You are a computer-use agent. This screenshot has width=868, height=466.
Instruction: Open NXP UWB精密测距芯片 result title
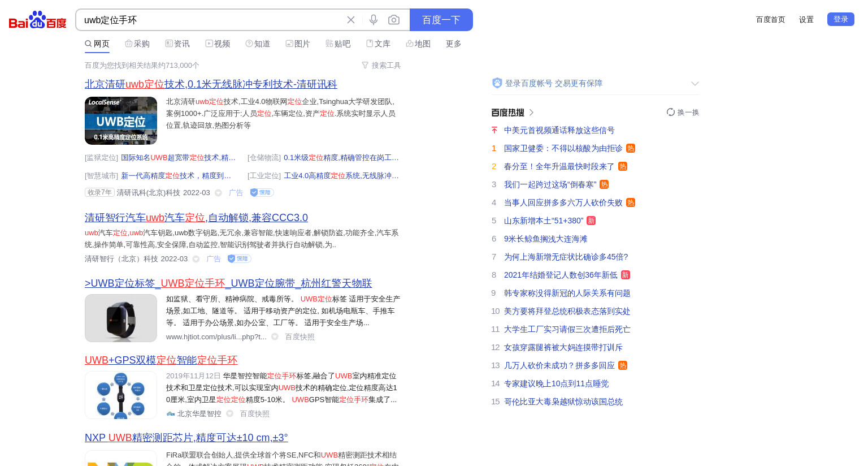[186, 437]
